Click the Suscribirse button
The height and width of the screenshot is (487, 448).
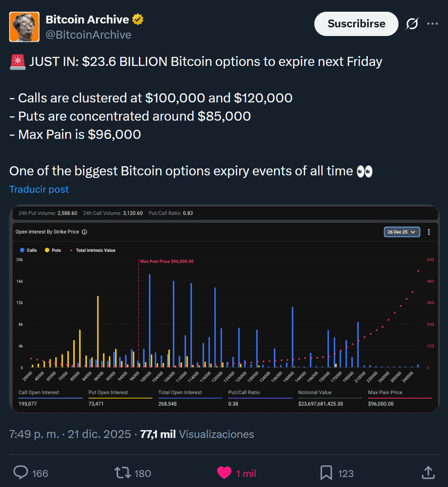point(356,24)
